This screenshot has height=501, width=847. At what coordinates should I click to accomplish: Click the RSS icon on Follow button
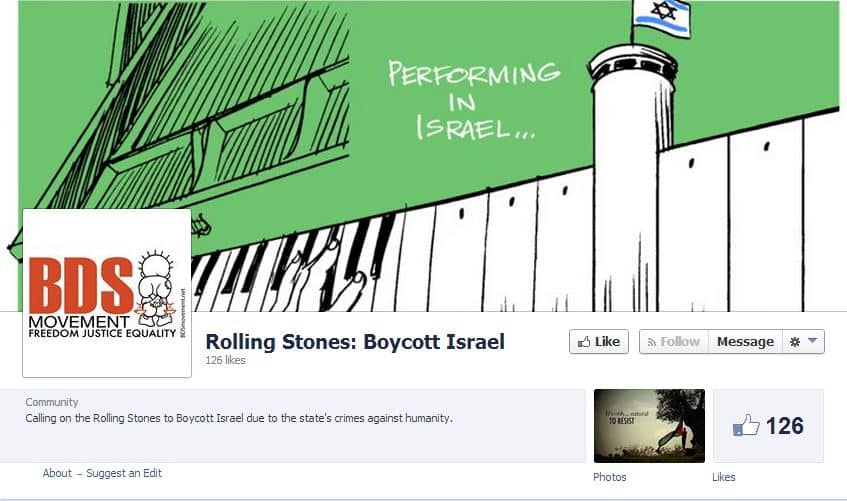pyautogui.click(x=651, y=342)
